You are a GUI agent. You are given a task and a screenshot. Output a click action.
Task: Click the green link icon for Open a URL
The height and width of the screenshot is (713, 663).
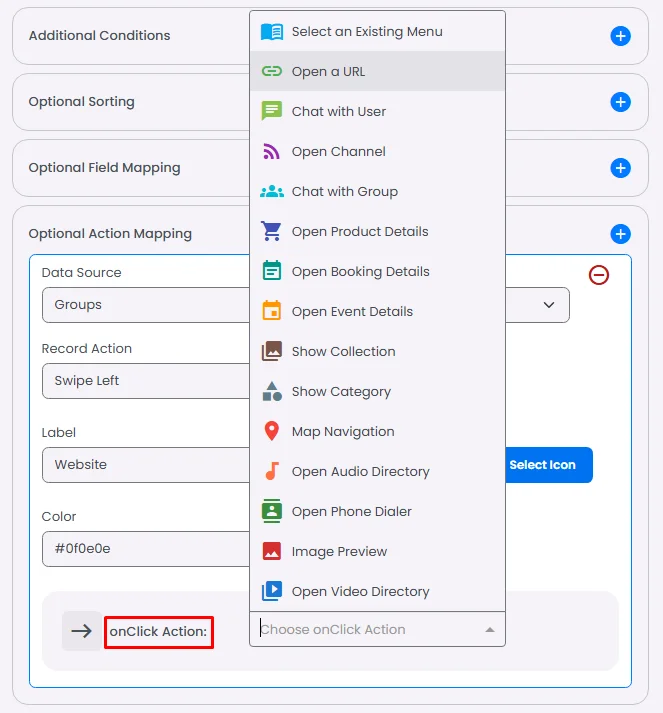click(272, 71)
